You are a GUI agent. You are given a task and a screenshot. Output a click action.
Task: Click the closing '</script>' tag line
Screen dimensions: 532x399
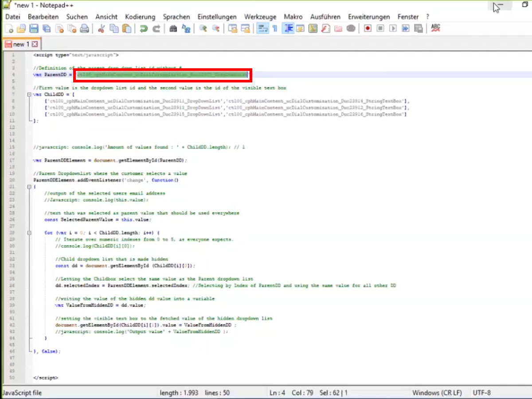(46, 378)
